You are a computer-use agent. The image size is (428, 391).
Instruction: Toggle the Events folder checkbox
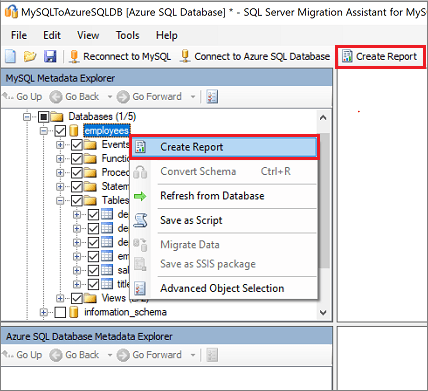click(77, 145)
